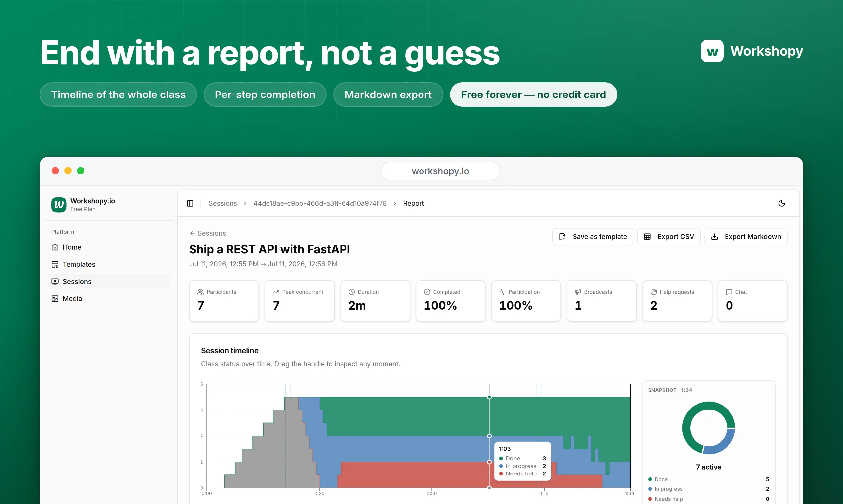This screenshot has width=843, height=504.
Task: Click the Participants people icon
Action: [200, 292]
